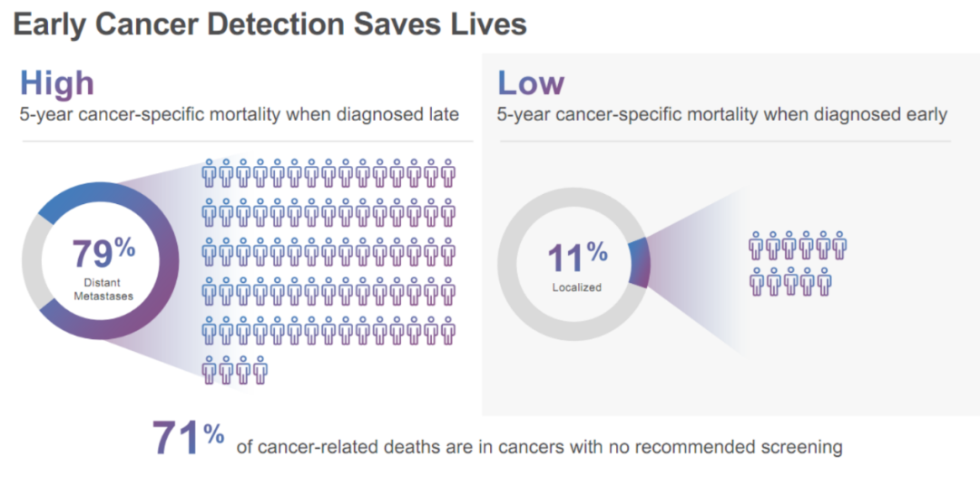Click the 11% number in the donut
Screen dimensions: 980x477
(577, 257)
